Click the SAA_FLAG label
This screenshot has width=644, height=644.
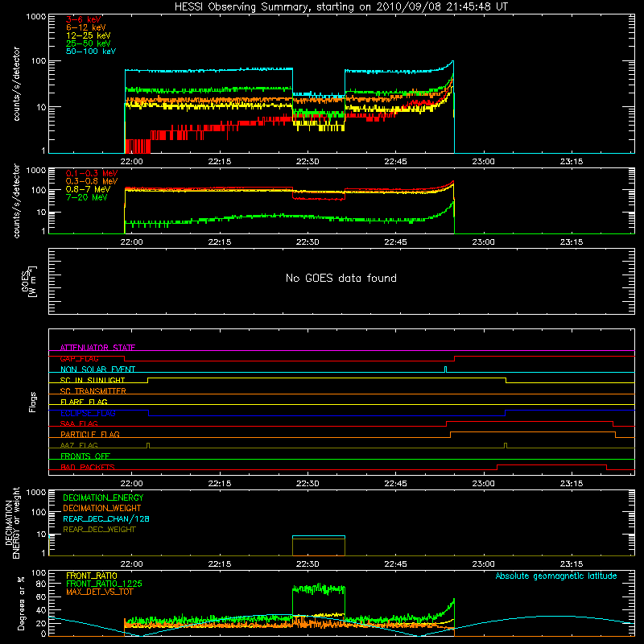click(x=79, y=423)
